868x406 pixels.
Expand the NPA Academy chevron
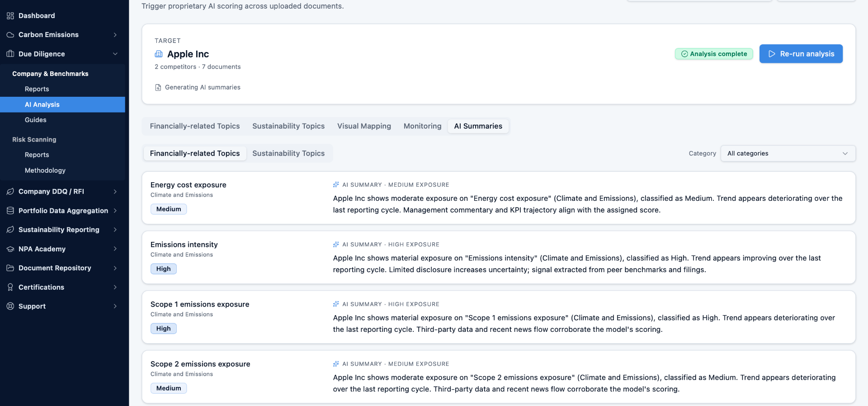pos(115,249)
